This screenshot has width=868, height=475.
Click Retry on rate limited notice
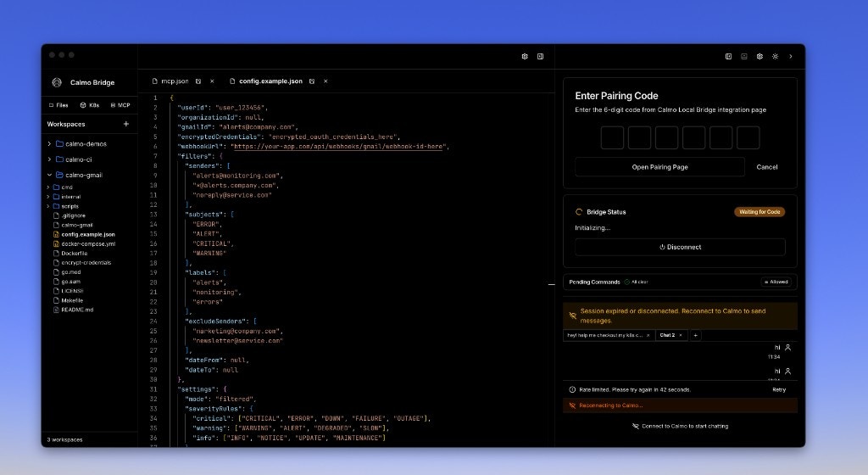[779, 389]
